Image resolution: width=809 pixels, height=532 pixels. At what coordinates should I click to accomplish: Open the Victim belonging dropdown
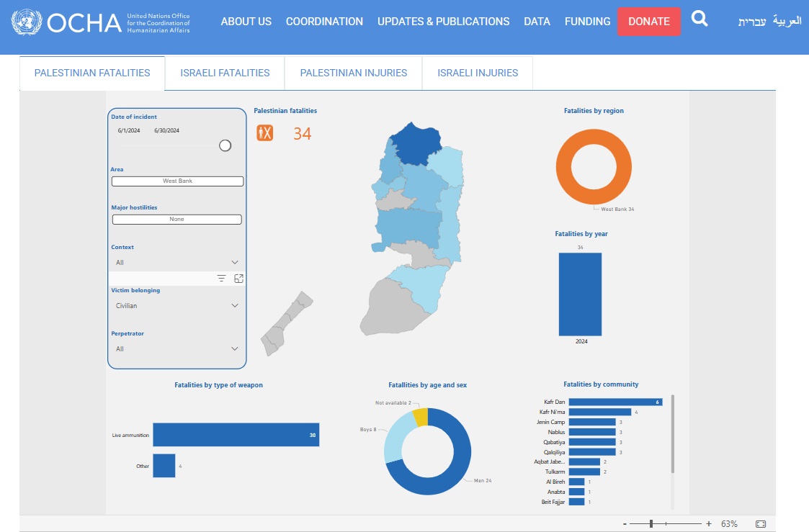coord(176,306)
